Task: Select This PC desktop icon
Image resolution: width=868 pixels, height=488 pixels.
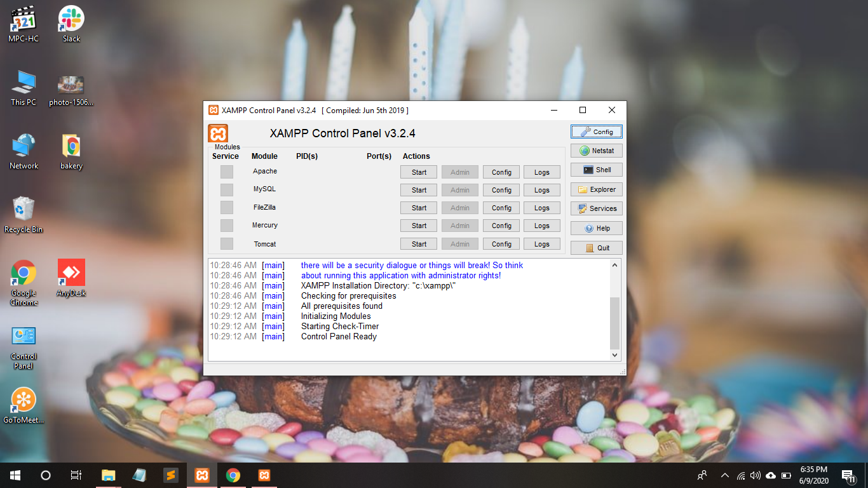Action: coord(24,88)
